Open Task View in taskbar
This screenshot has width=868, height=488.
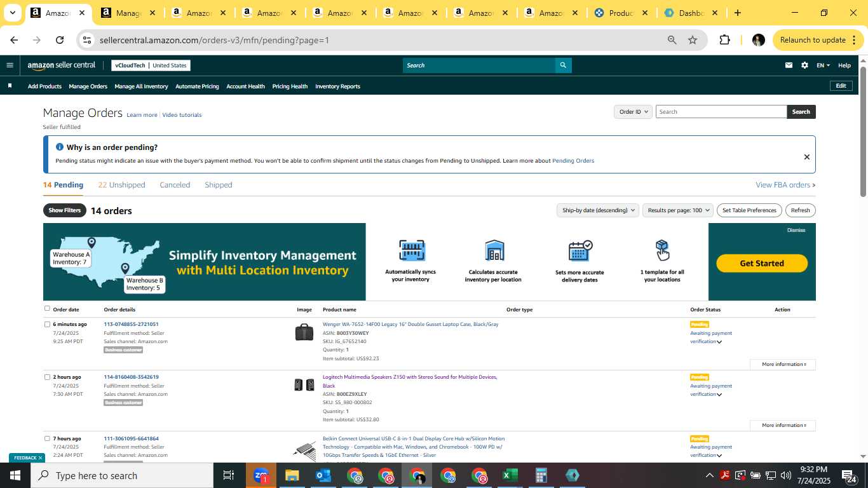pos(229,475)
